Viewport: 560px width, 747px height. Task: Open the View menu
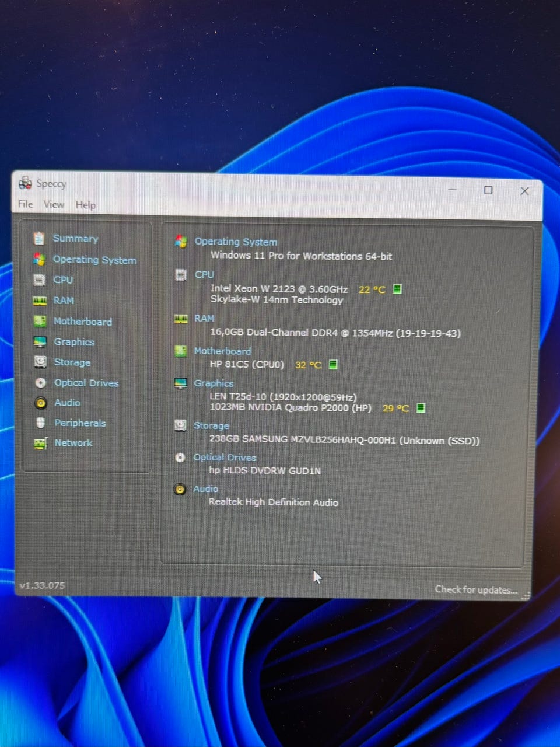[54, 204]
